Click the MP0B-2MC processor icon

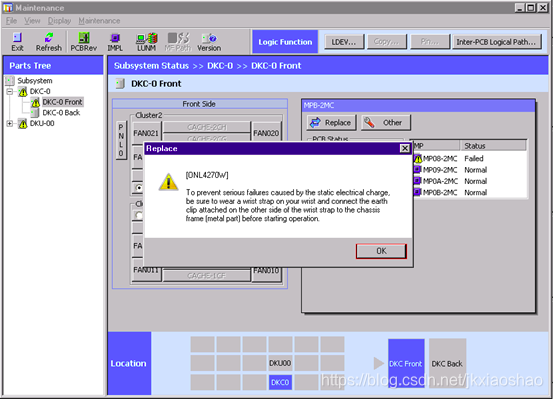coord(418,192)
